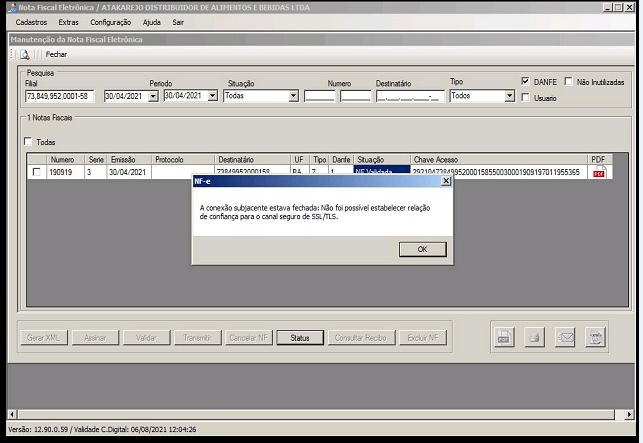Open the end Periodo date dropdown
The image size is (643, 443).
point(212,96)
